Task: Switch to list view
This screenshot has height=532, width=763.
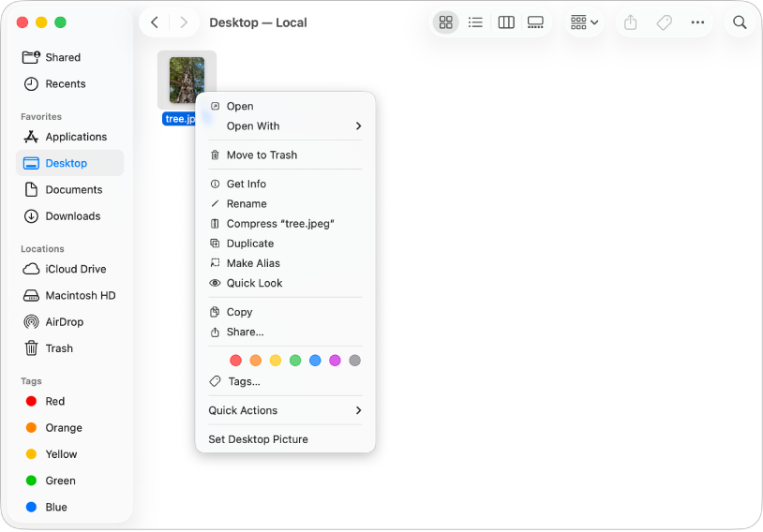Action: coord(475,22)
